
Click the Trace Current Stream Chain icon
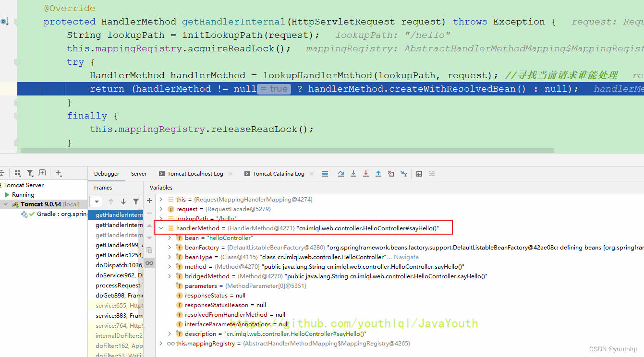pos(432,174)
